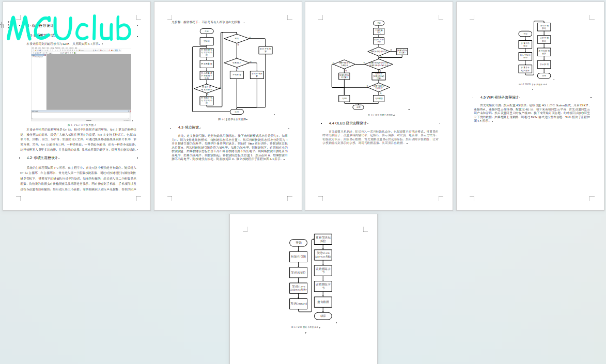Click the '整合数据' flowchart box
606x364 pixels.
tap(323, 302)
